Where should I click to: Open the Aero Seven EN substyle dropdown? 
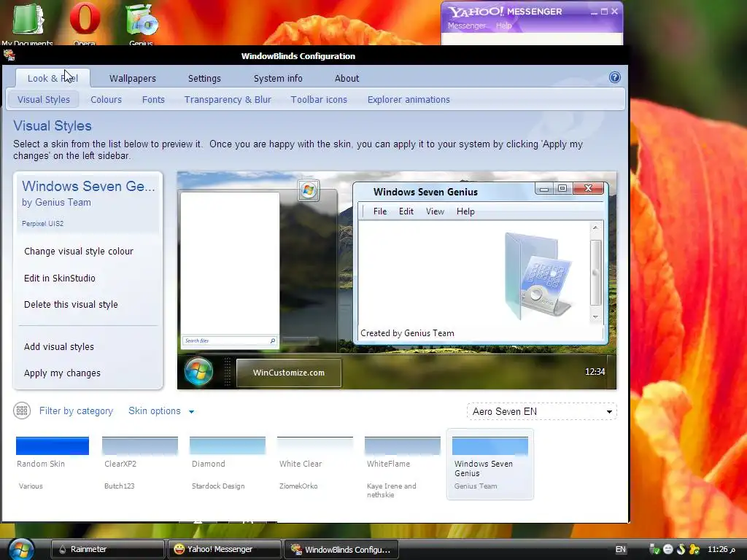tap(542, 411)
